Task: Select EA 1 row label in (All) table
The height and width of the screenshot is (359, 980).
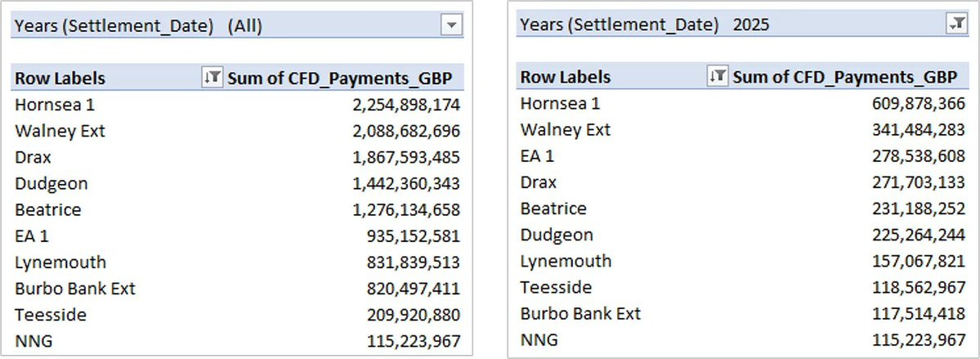Action: point(32,236)
